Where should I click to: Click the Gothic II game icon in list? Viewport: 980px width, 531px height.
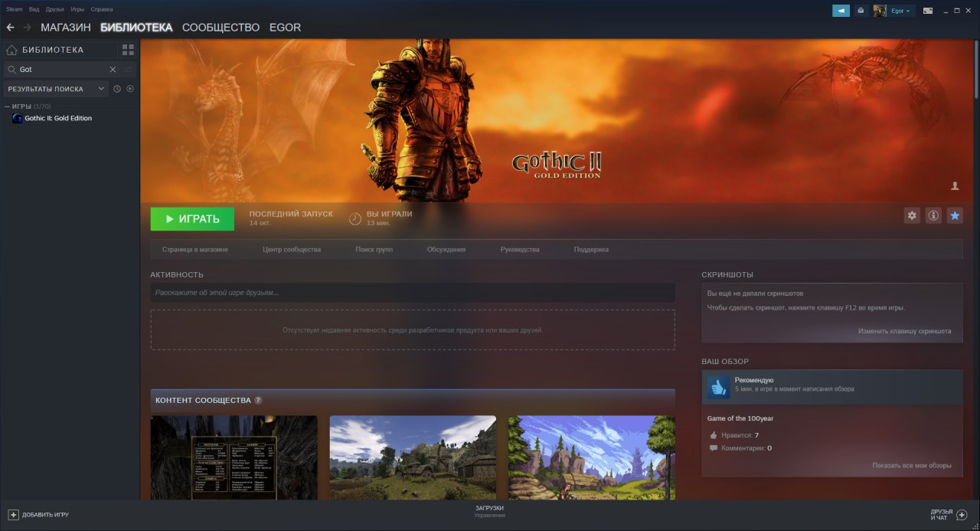point(18,118)
